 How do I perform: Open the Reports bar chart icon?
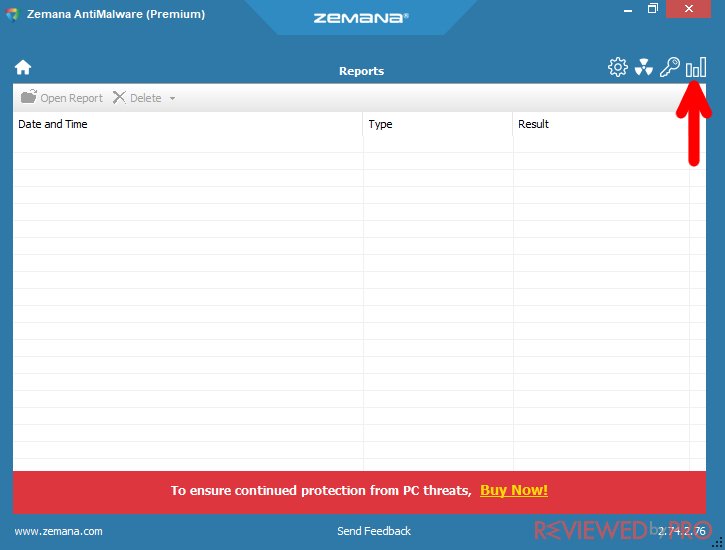click(696, 67)
